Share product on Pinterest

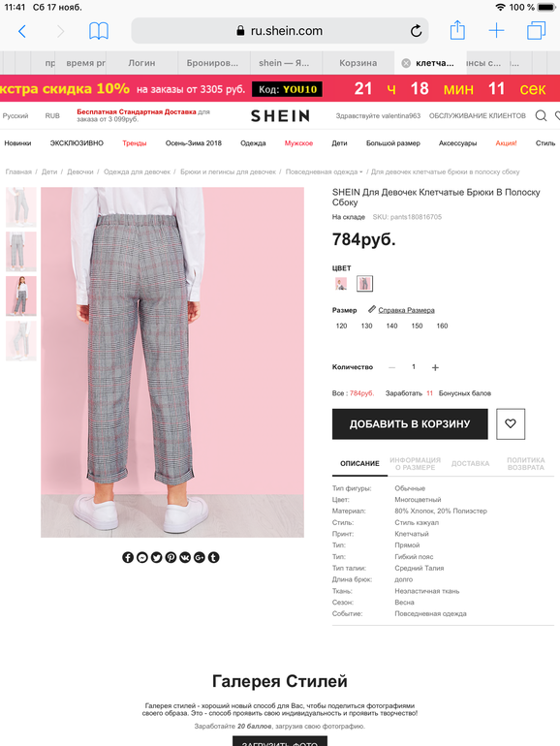[x=171, y=557]
